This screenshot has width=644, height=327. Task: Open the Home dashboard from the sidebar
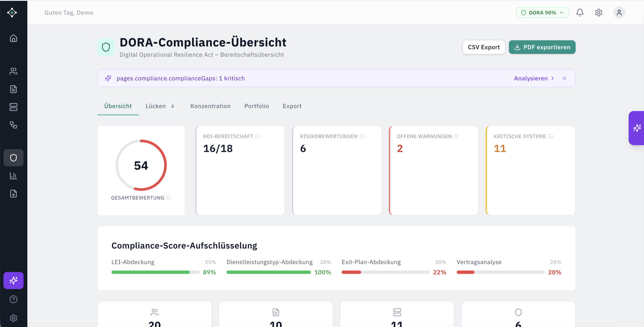click(13, 38)
